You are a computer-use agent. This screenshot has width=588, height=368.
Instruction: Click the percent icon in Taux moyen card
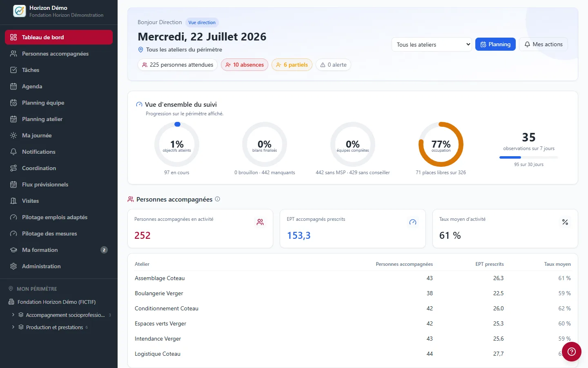pos(565,222)
